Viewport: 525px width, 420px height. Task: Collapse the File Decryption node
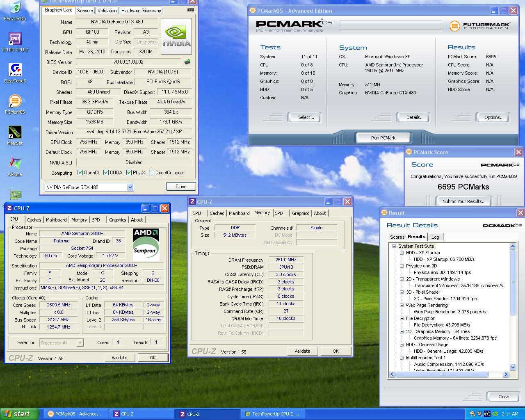tap(402, 319)
